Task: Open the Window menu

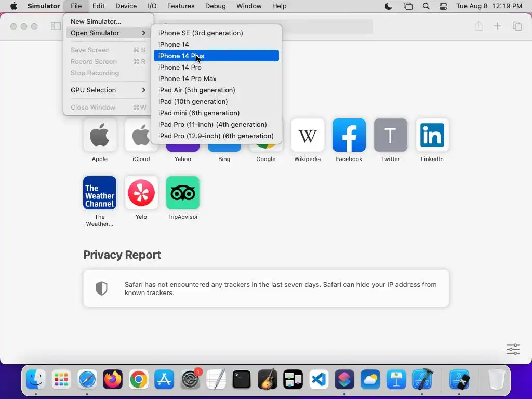Action: click(x=249, y=6)
